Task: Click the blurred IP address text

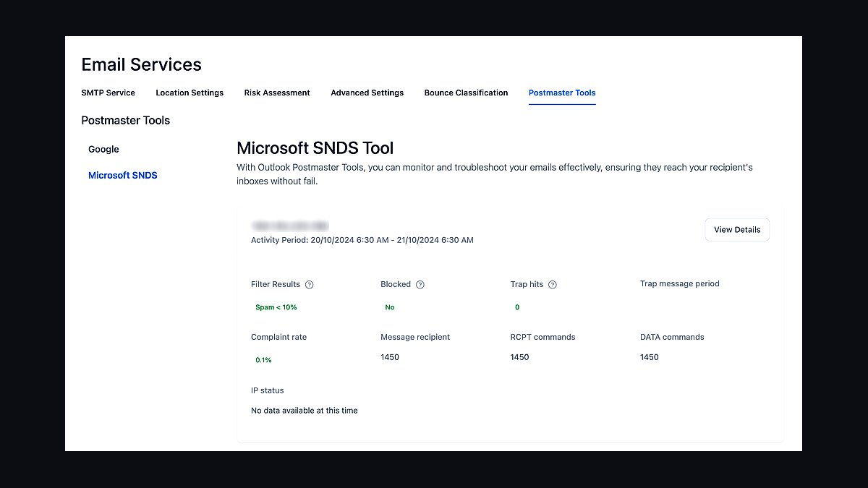Action: coord(290,226)
